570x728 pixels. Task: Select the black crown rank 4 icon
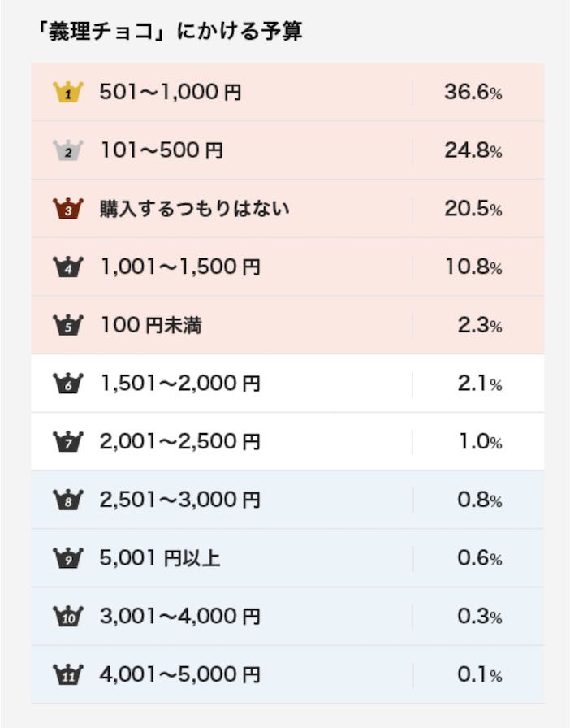pos(67,266)
